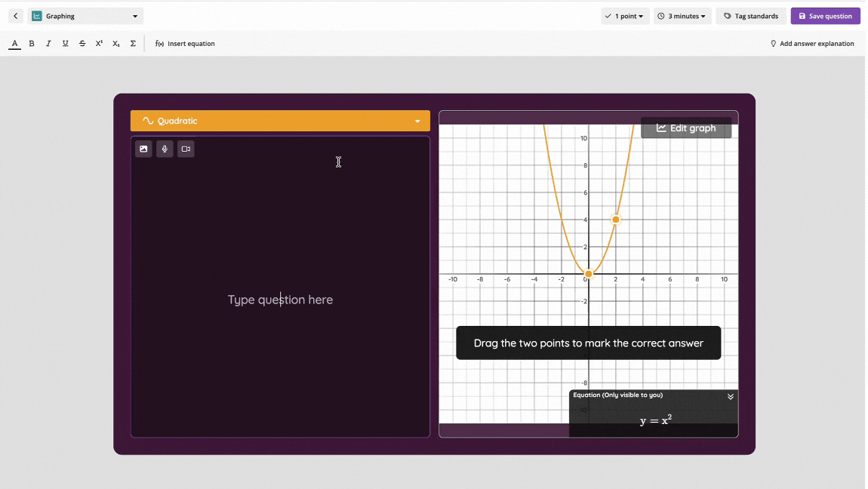868x489 pixels.
Task: Select the parabola vertex point at origin
Action: pos(589,274)
